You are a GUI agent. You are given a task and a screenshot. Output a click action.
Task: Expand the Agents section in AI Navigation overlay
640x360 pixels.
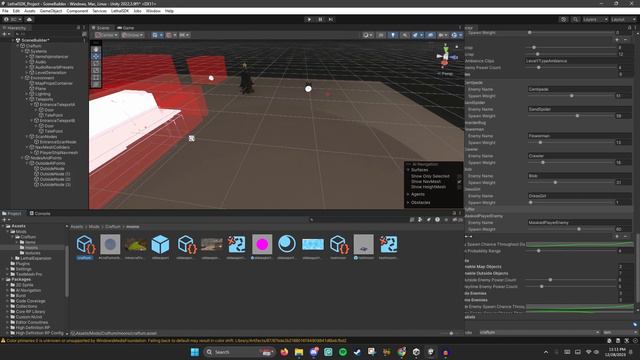coord(408,194)
